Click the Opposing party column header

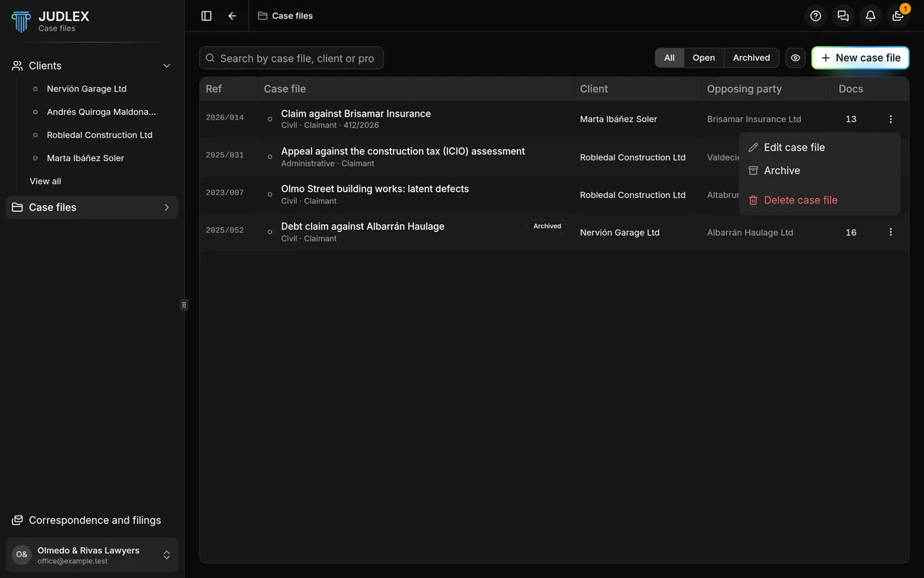tap(745, 89)
